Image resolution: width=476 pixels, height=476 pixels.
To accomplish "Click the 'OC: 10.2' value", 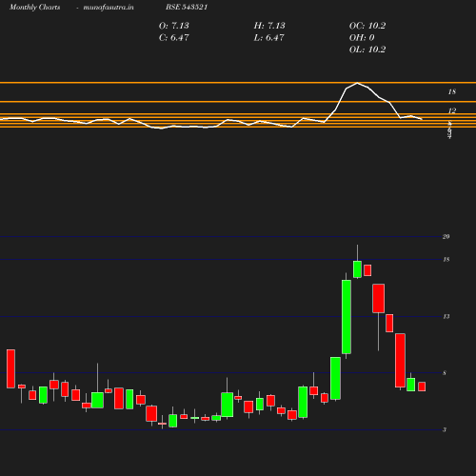I will pos(367,26).
